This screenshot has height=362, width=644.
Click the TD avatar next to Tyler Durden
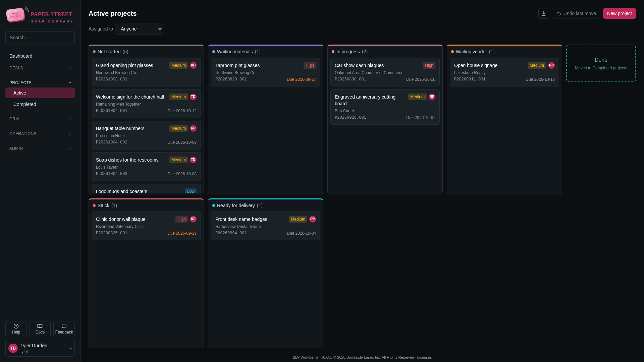click(x=13, y=348)
